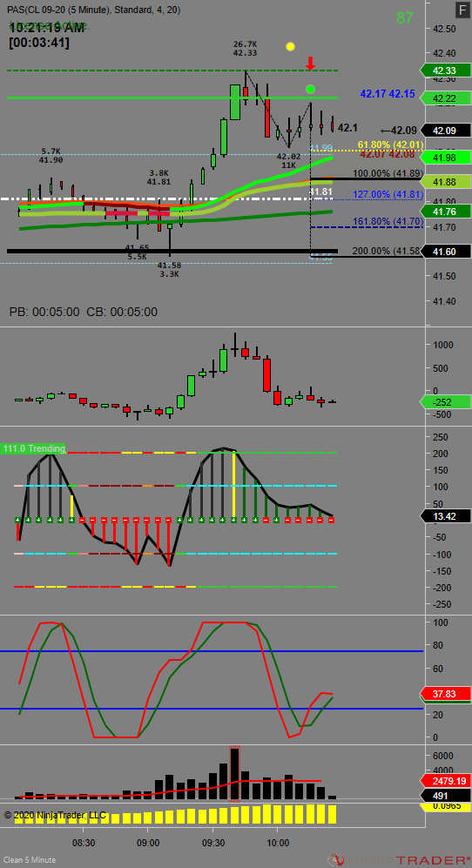Click the black 491 volume marker
The width and height of the screenshot is (472, 868).
[445, 796]
